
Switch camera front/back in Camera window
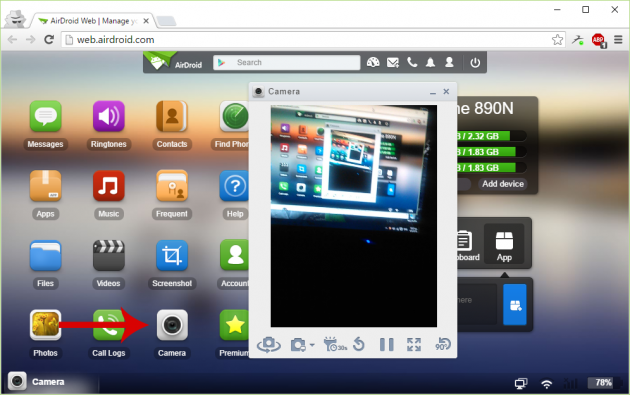(x=269, y=345)
